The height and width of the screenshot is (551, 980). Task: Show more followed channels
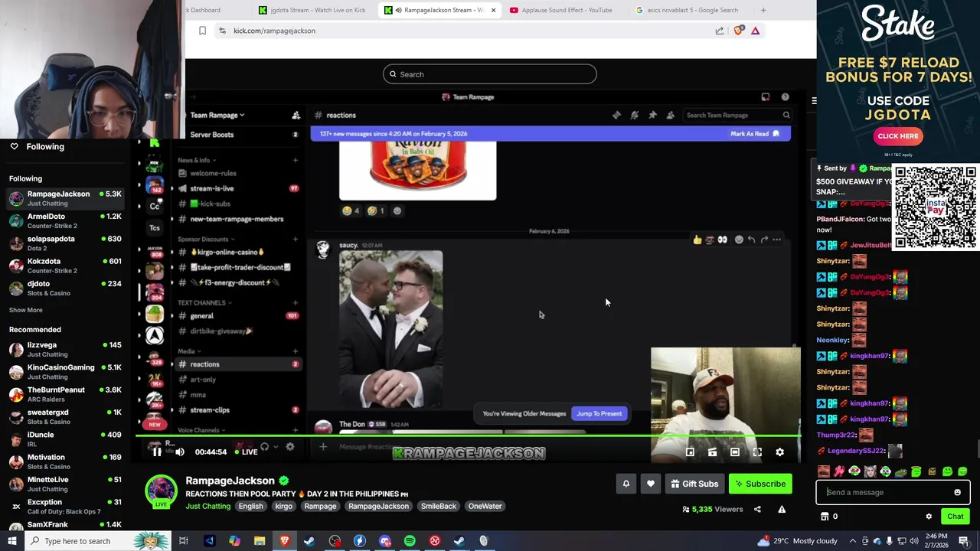tap(26, 310)
